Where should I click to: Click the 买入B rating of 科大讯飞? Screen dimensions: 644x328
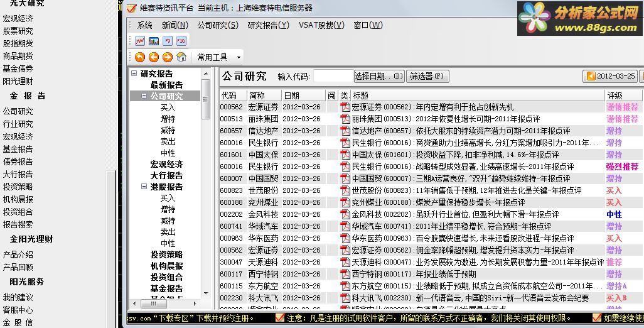pyautogui.click(x=616, y=298)
